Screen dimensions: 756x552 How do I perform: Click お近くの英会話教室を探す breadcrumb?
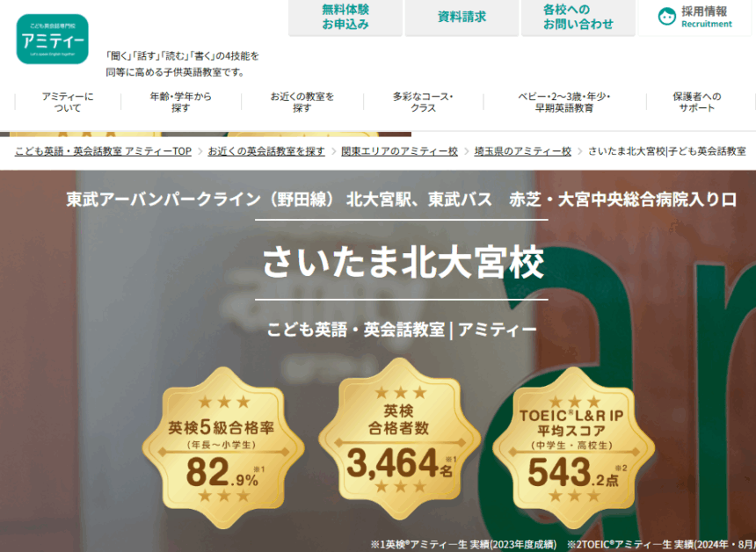click(265, 151)
